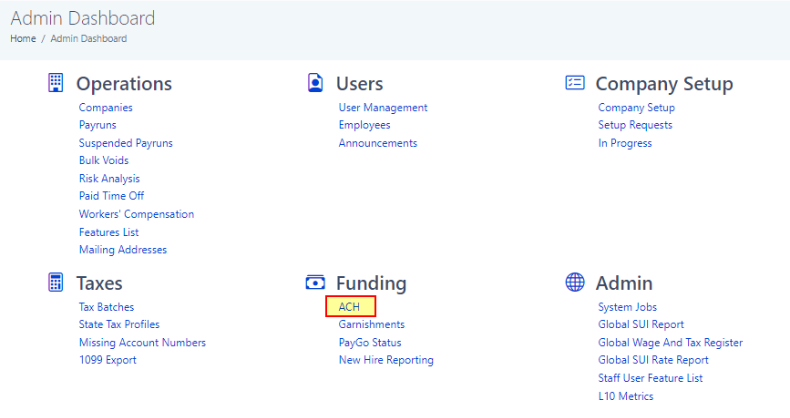The width and height of the screenshot is (790, 418).
Task: Click the Admin globe icon
Action: pos(575,283)
